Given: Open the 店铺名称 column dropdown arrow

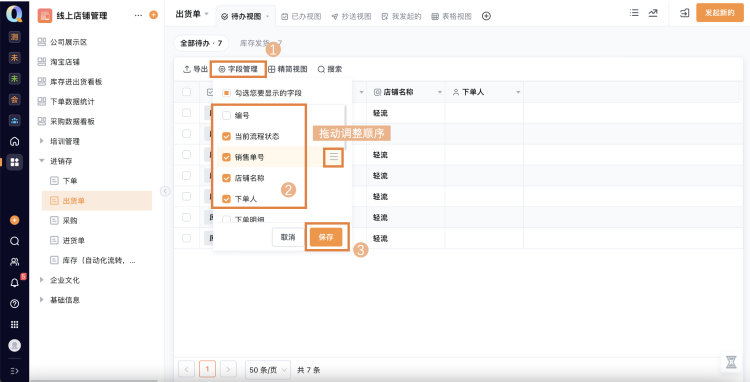Looking at the screenshot, I should click(440, 92).
